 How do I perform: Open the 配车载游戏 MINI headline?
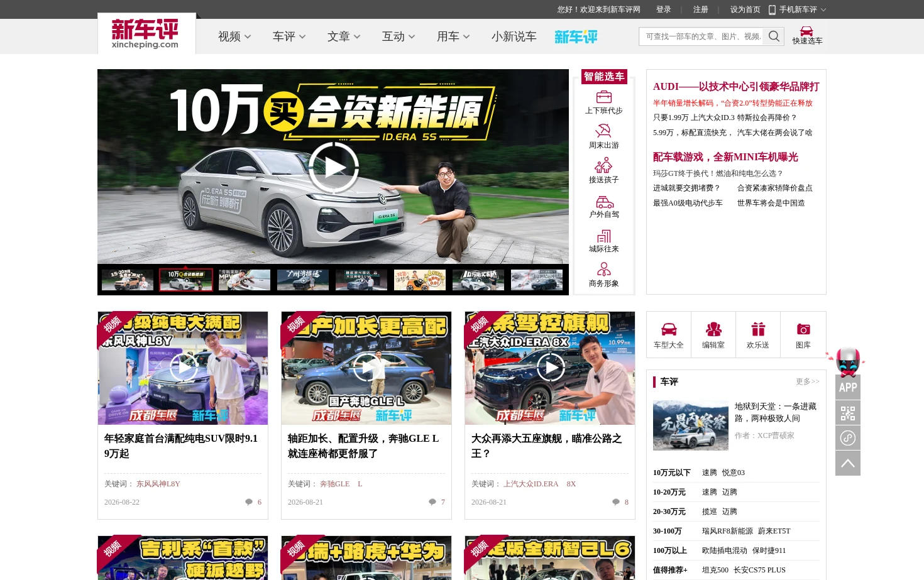click(725, 157)
